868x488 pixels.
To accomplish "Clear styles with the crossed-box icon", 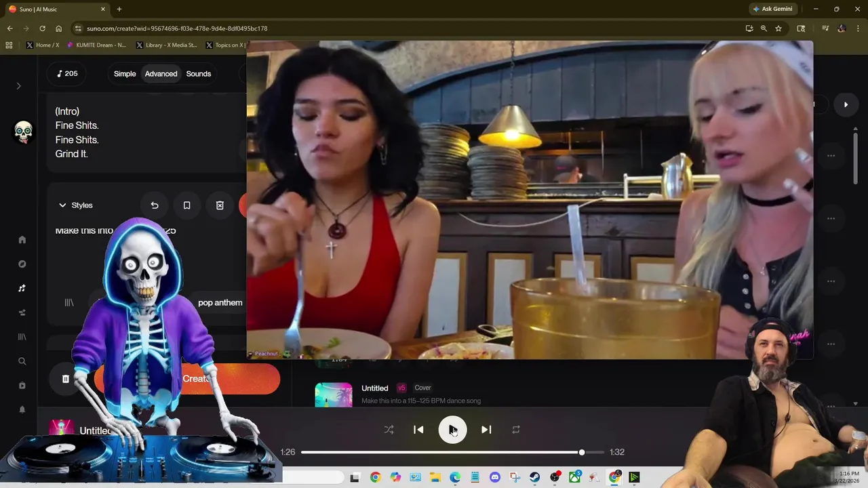I will coord(220,205).
